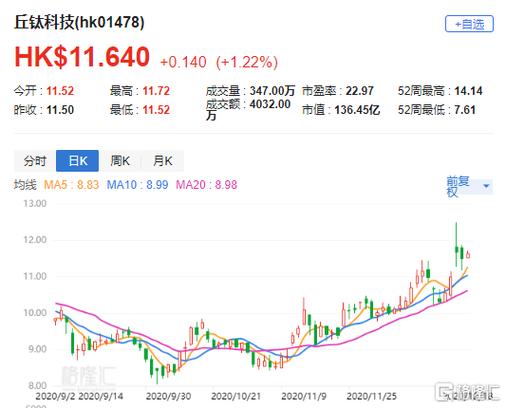506x408 pixels.
Task: Click the 12.00 y-axis price label
Action: (35, 240)
